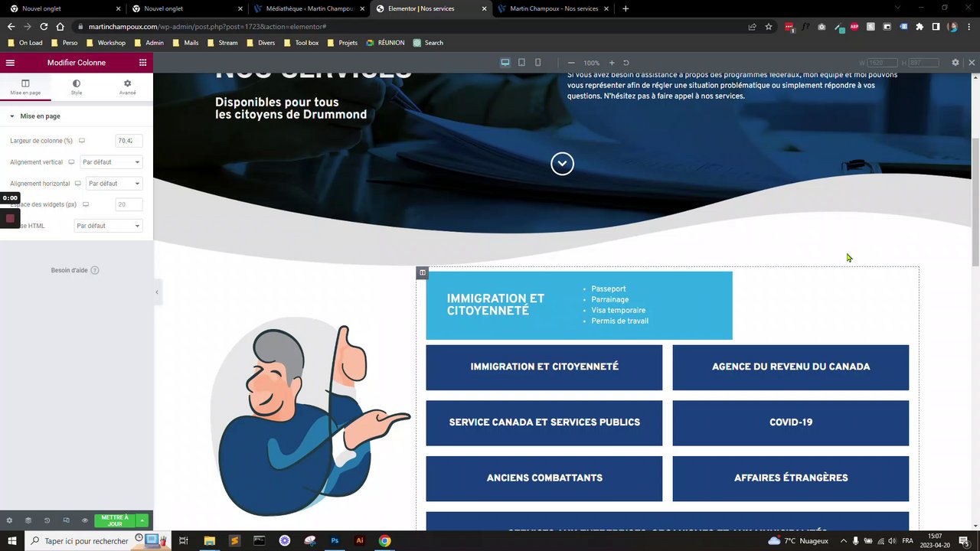Switch to the Mise en page tab
This screenshot has width=980, height=551.
tap(25, 87)
